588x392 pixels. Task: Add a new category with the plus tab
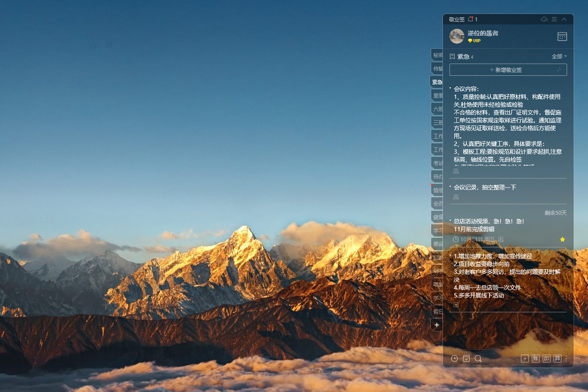(x=437, y=325)
